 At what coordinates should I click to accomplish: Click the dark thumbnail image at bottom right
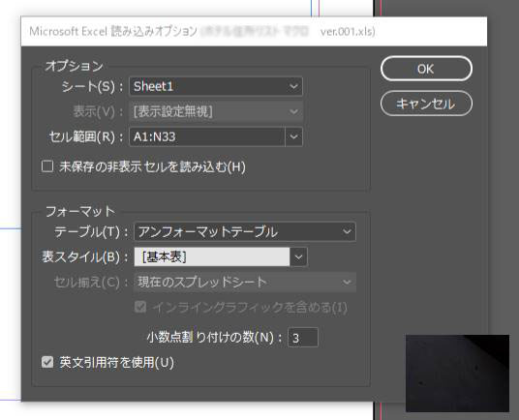457,374
